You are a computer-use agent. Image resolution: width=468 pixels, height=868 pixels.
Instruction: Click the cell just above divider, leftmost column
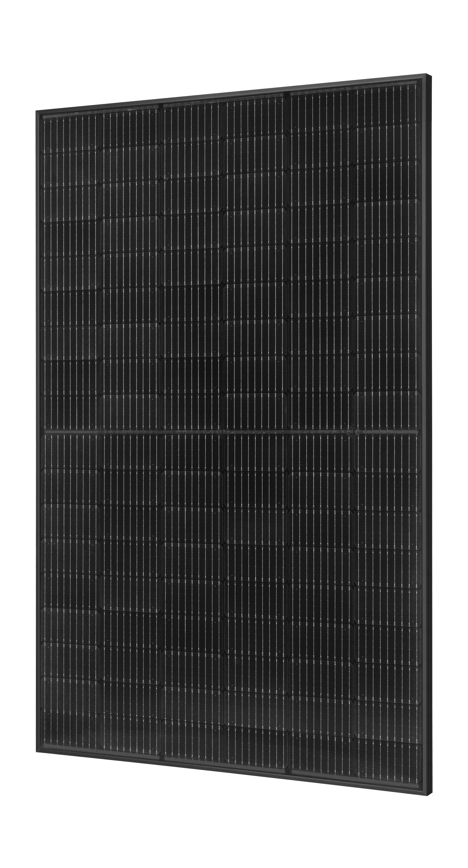coord(70,413)
